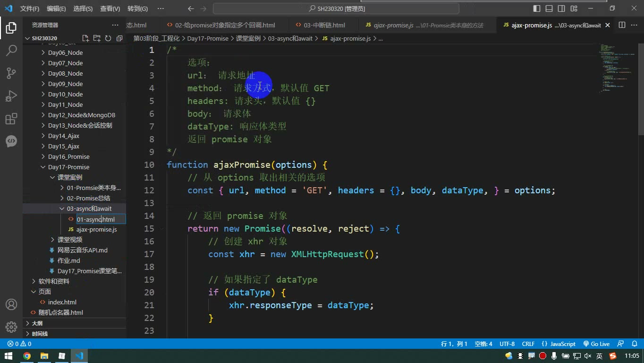
Task: Open the customize layout button
Action: click(574, 9)
